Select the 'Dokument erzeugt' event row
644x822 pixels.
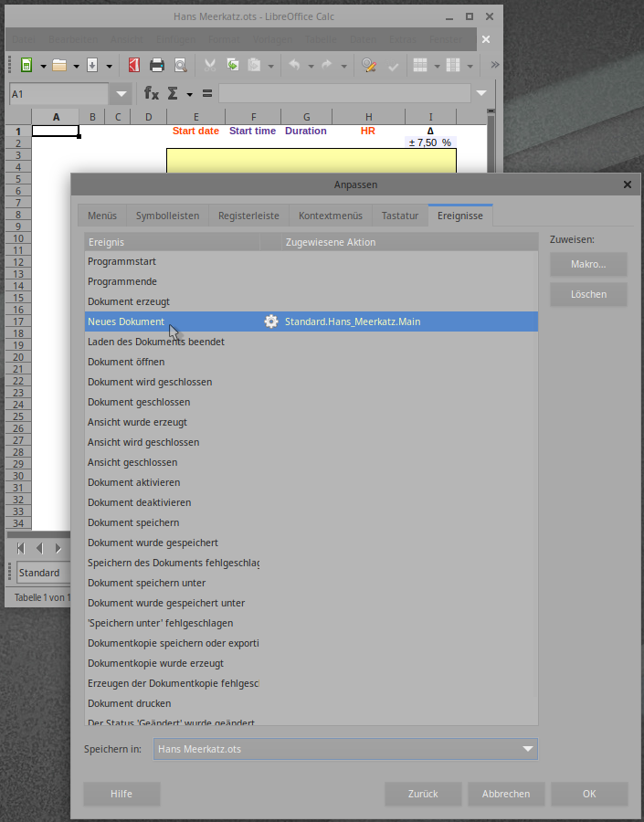tap(311, 301)
